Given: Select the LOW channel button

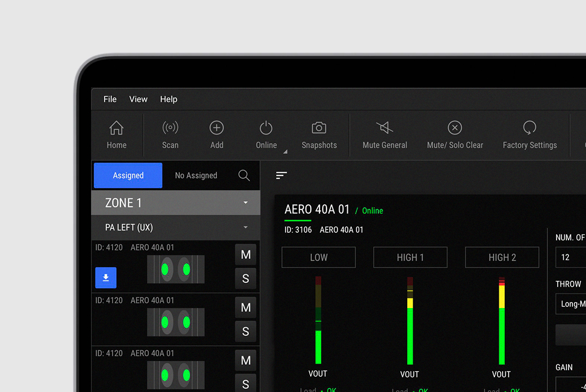Looking at the screenshot, I should pos(318,257).
